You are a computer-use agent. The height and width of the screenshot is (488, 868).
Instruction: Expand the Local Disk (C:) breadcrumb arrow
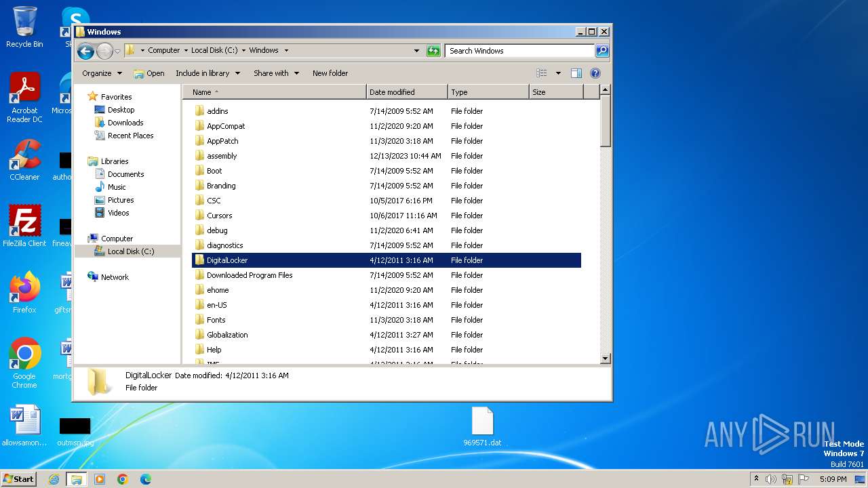(243, 50)
